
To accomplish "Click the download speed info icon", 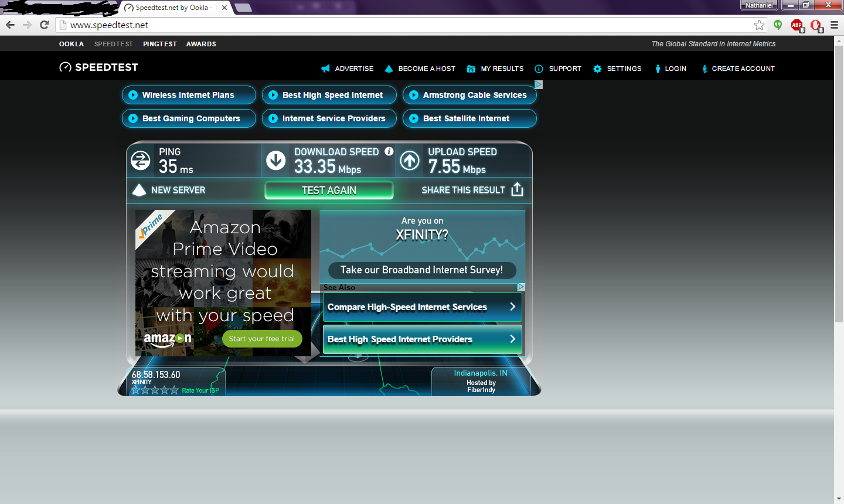I will tap(389, 151).
